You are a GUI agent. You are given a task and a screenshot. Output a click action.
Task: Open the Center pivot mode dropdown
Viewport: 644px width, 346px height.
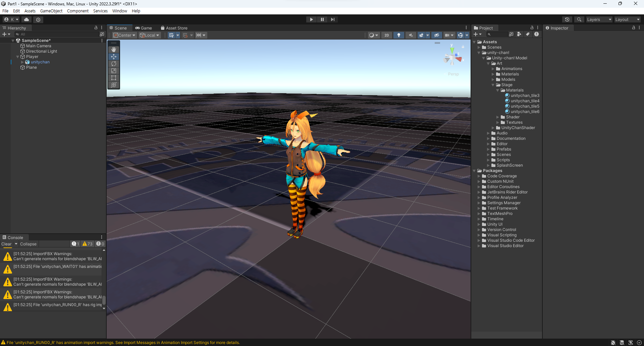pyautogui.click(x=124, y=35)
